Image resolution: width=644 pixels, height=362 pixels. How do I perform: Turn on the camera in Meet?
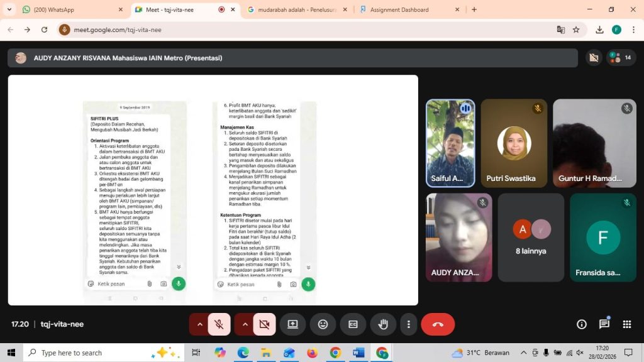click(264, 324)
